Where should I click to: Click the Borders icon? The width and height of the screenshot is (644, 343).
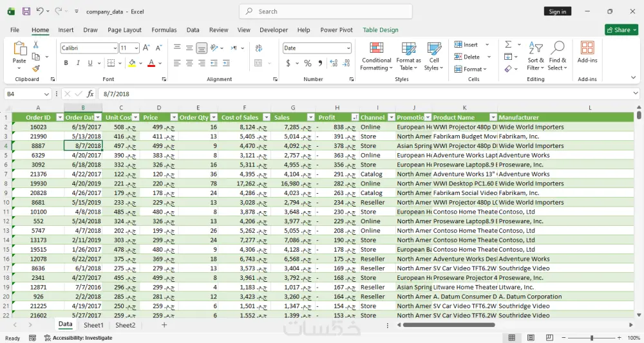111,63
